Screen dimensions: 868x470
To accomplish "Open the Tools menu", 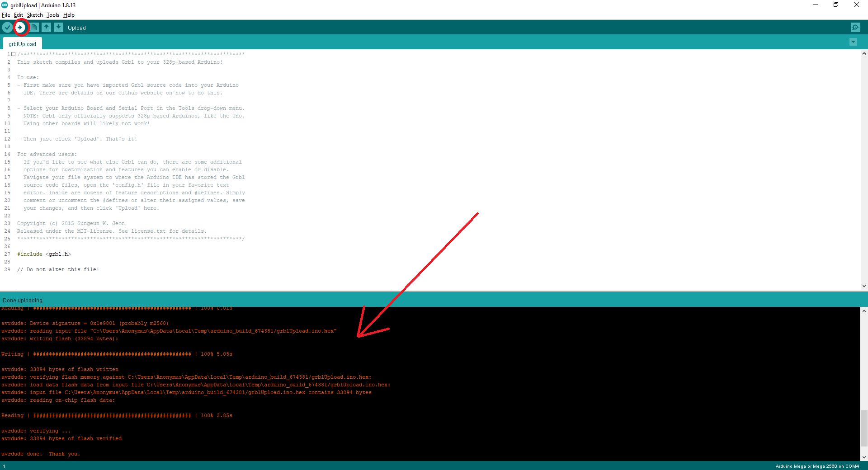I will (x=53, y=15).
